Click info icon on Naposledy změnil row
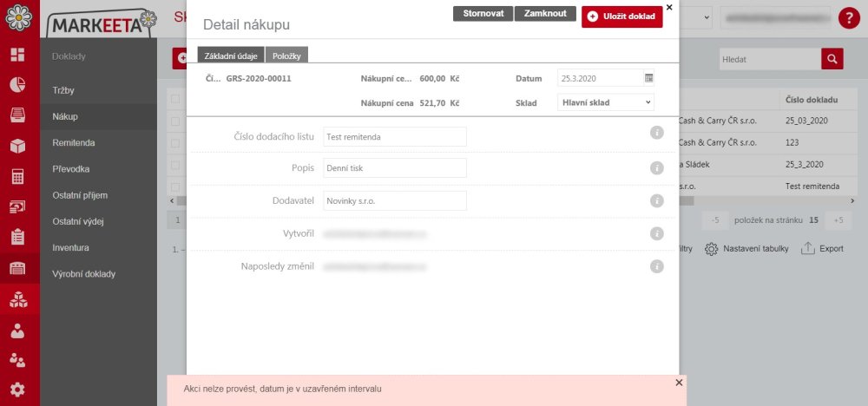Screen dimensions: 868x406 (x=656, y=266)
